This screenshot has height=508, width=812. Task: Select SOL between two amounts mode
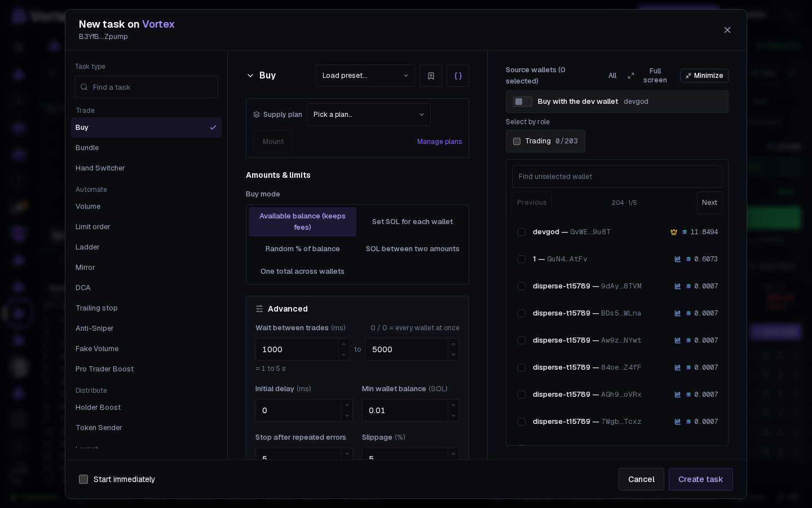[412, 249]
